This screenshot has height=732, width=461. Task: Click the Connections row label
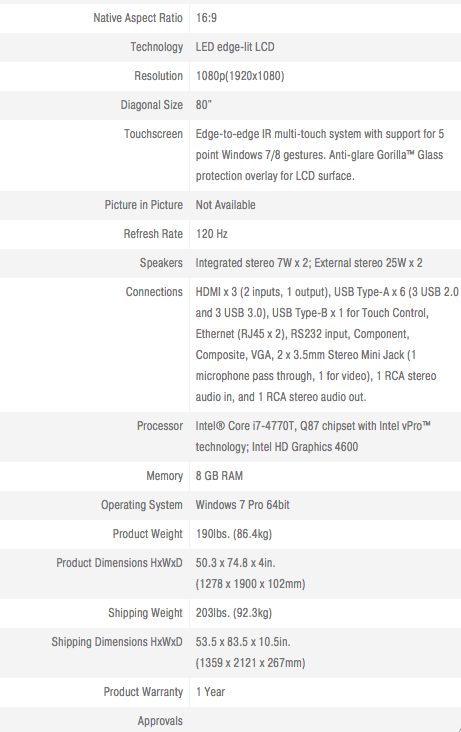click(154, 292)
